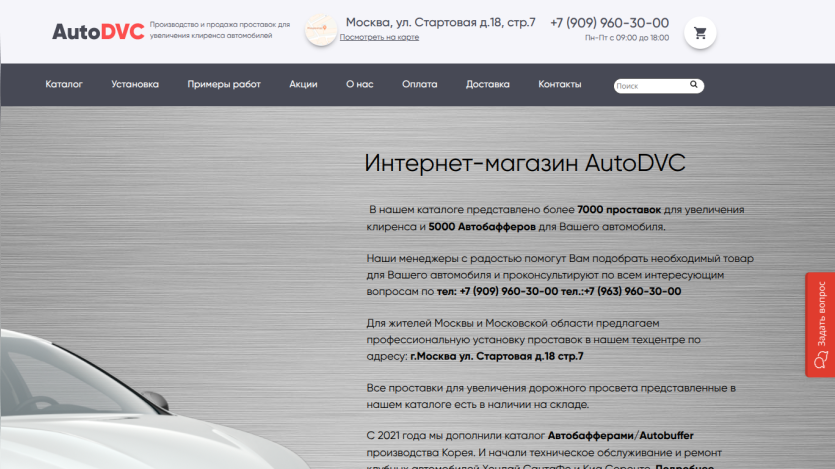Click the Москва, ул. Стартовая д.18, стр.7 header address

pos(440,22)
